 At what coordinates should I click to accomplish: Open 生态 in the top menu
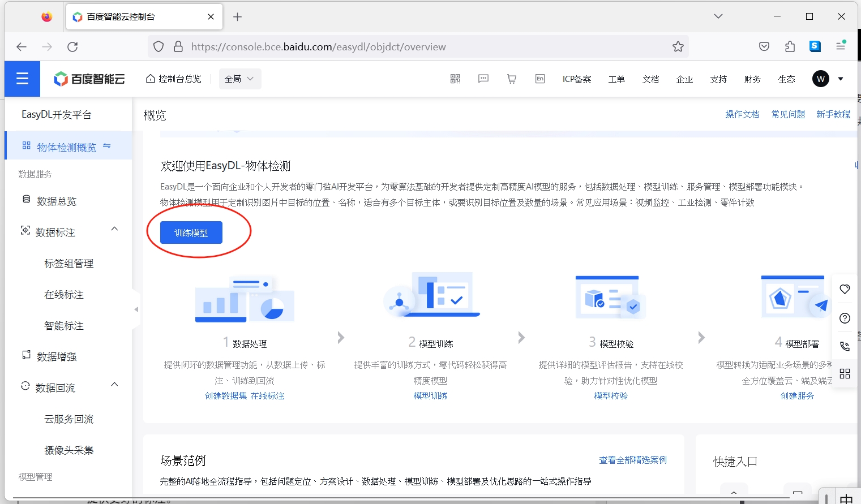click(x=786, y=79)
